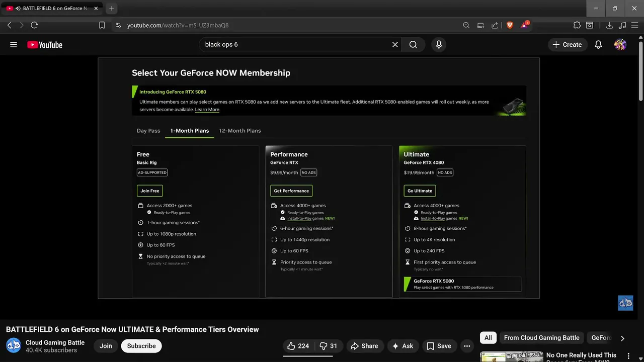Click the 40.4K subscribers text
The width and height of the screenshot is (644, 362).
point(51,350)
